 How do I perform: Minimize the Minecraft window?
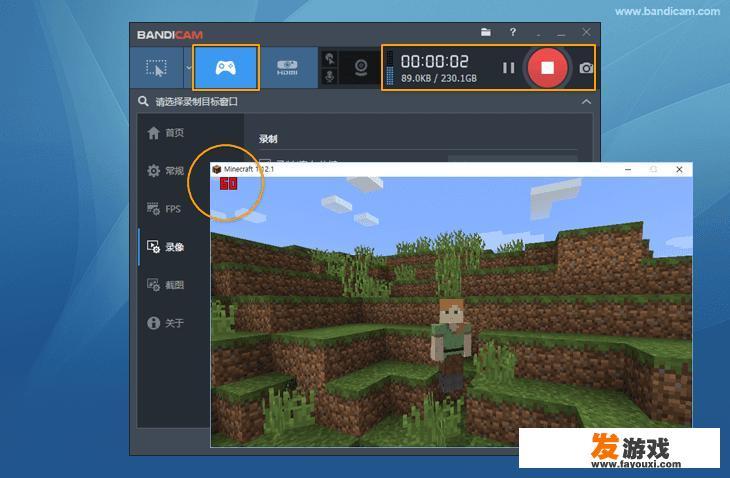click(628, 169)
